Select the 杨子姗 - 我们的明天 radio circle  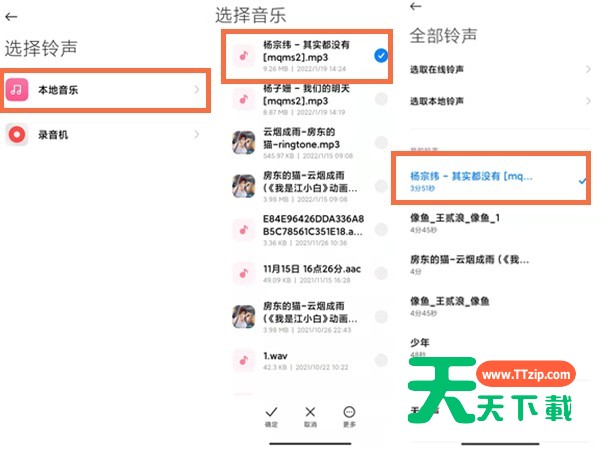pyautogui.click(x=381, y=99)
